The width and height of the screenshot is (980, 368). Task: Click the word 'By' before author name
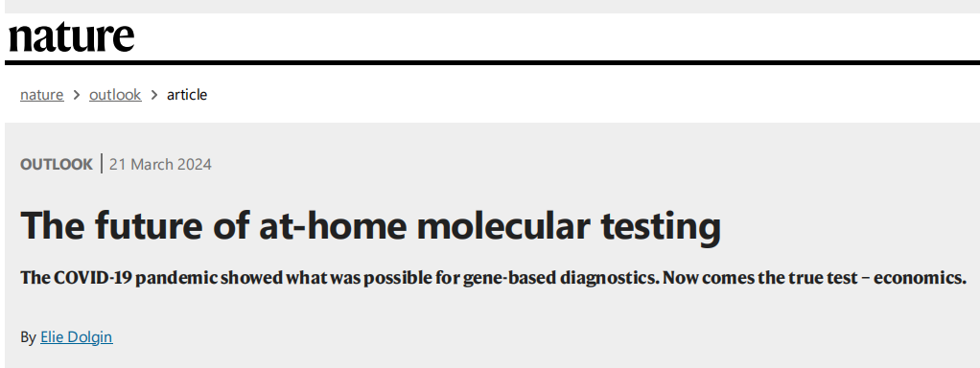[x=28, y=337]
